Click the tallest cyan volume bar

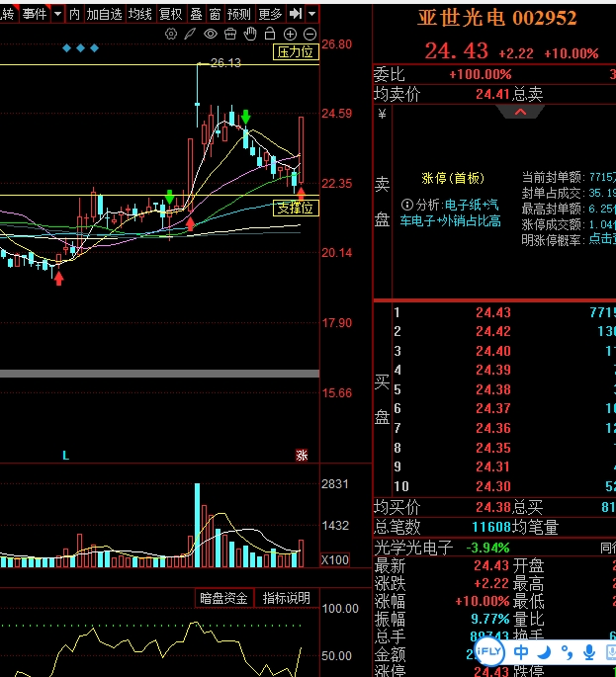(198, 525)
